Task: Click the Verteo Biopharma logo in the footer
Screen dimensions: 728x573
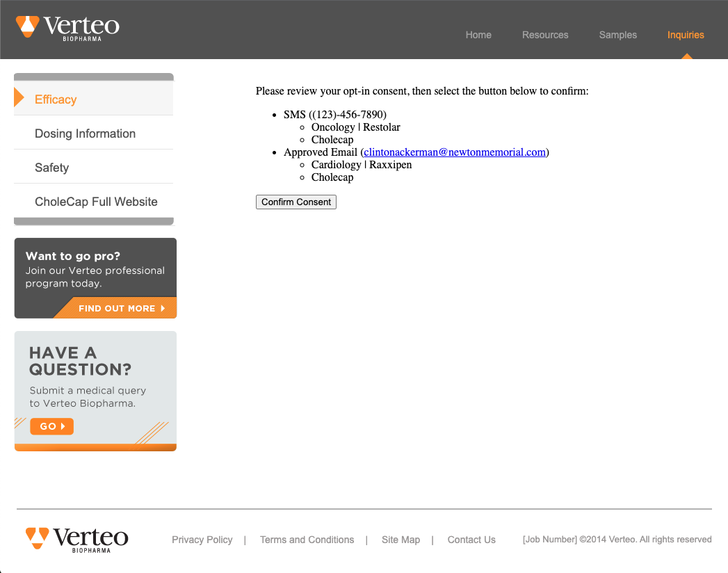Action: coord(76,539)
